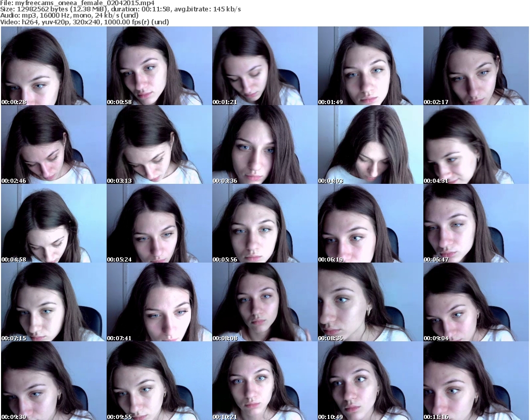Select the thumbnail timestamped 00:06:47

(x=476, y=223)
